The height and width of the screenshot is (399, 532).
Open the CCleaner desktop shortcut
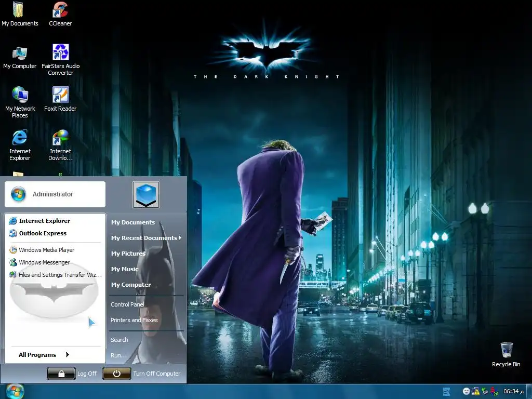tap(60, 14)
